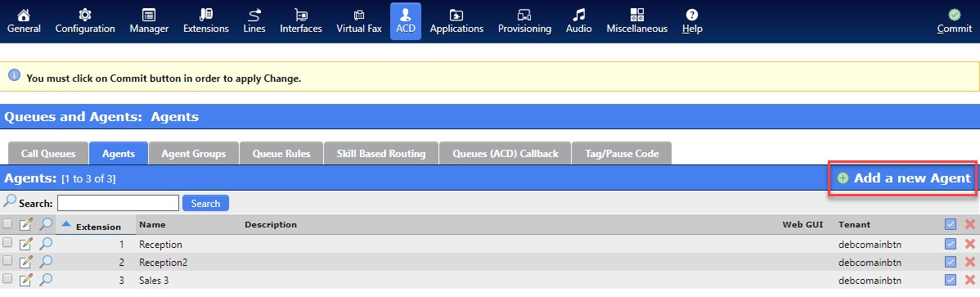Delete the Reception2 agent red X
Image resolution: width=980 pixels, height=297 pixels.
point(969,261)
